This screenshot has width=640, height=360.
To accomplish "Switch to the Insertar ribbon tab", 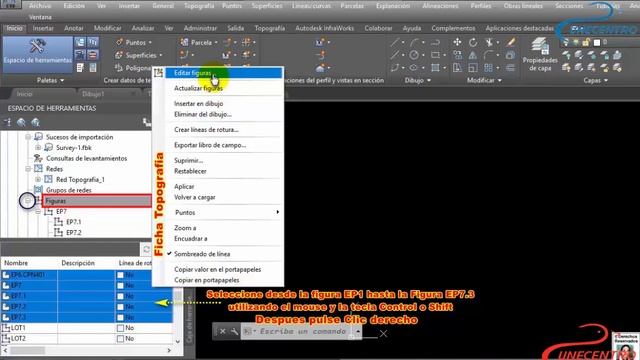I will click(x=43, y=28).
